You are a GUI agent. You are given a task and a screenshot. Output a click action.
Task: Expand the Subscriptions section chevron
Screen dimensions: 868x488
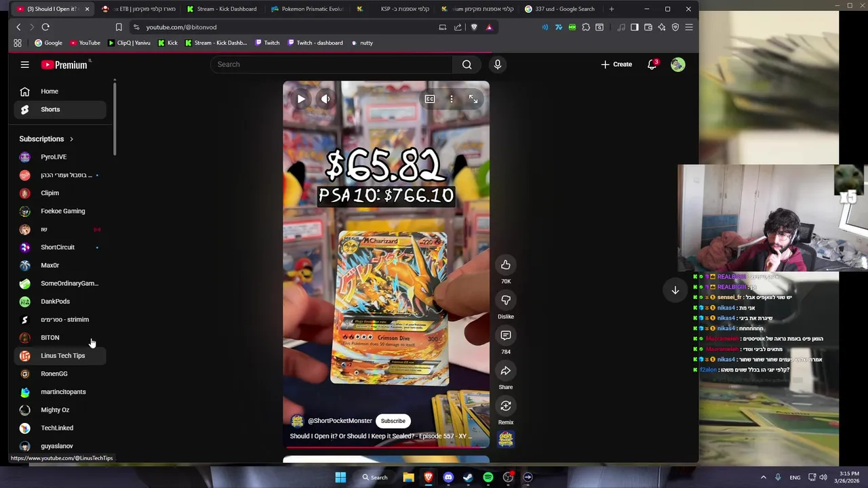click(71, 139)
